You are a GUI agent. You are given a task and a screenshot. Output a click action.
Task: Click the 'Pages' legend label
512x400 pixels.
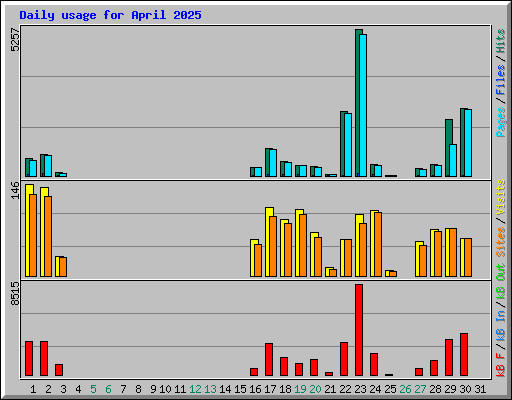[500, 122]
